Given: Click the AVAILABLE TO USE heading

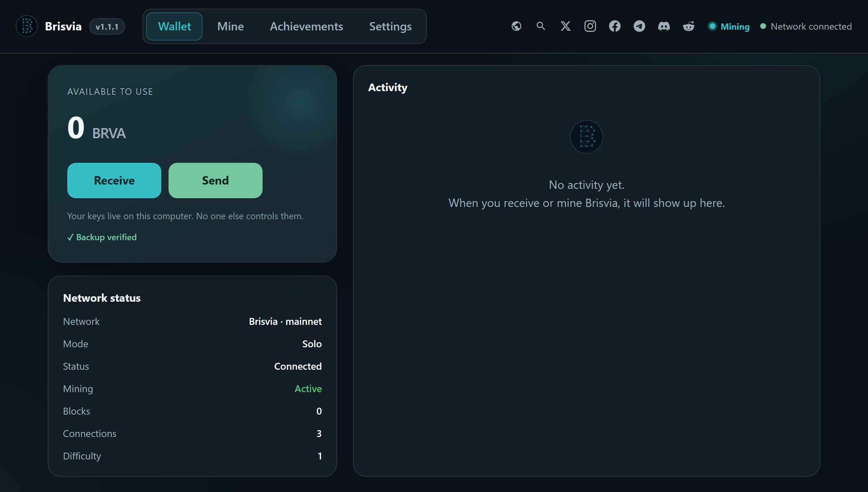Looking at the screenshot, I should coord(110,92).
